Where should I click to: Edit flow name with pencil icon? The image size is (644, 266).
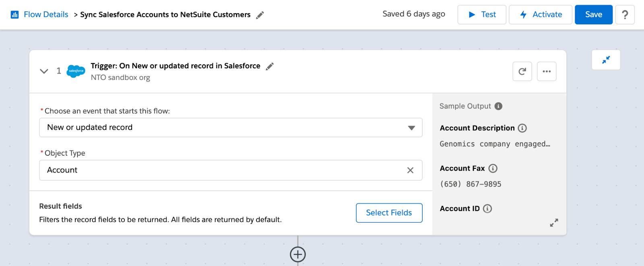pos(260,15)
